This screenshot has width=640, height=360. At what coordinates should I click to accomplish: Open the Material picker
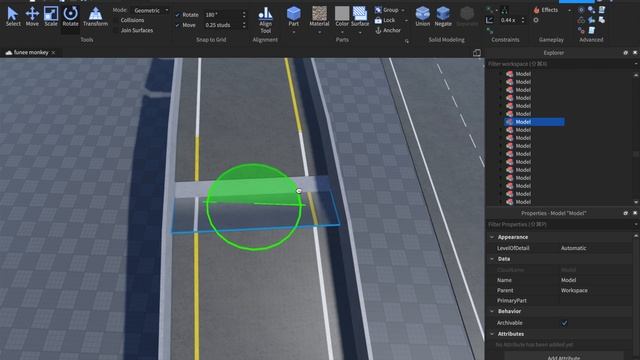[319, 17]
